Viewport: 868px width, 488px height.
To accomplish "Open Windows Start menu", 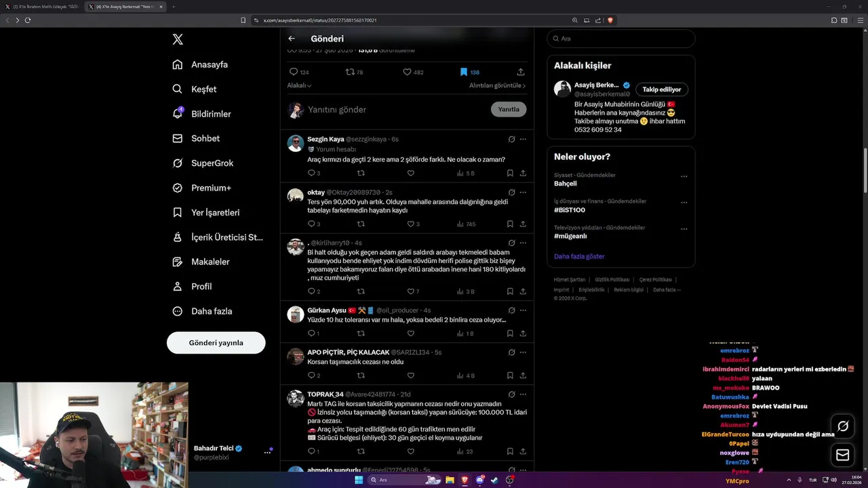I will (359, 480).
